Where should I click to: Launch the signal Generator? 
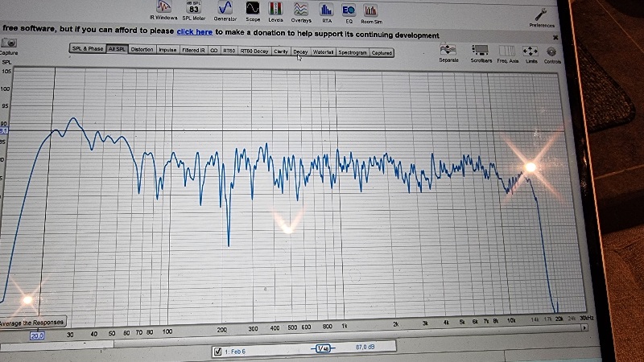[225, 10]
